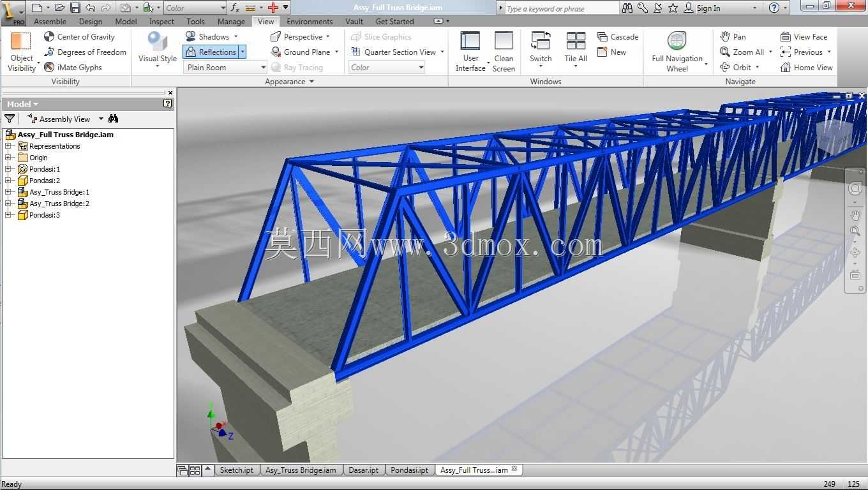
Task: Select the Pan tool in Navigate panel
Action: [x=733, y=36]
